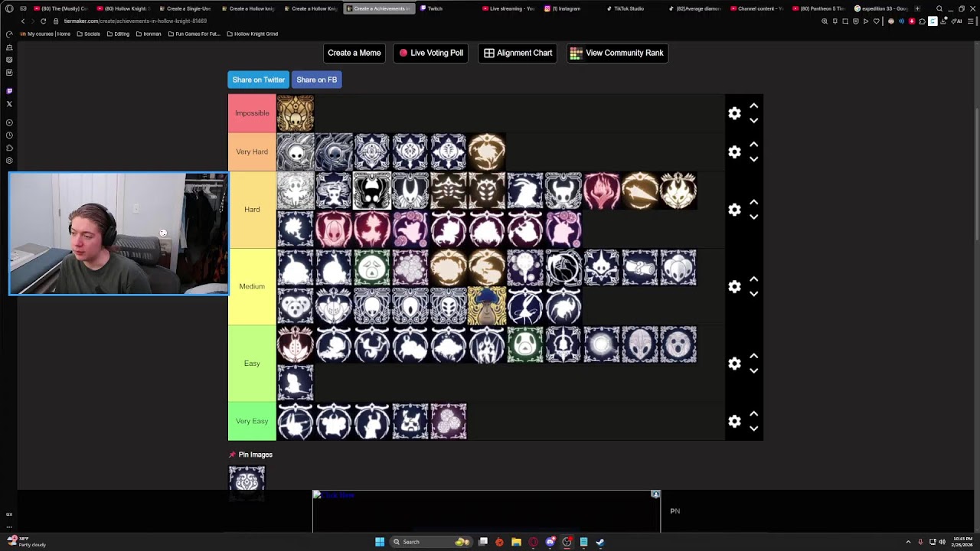
Task: Select the pinned achievement image under Pin Images
Action: (x=247, y=483)
